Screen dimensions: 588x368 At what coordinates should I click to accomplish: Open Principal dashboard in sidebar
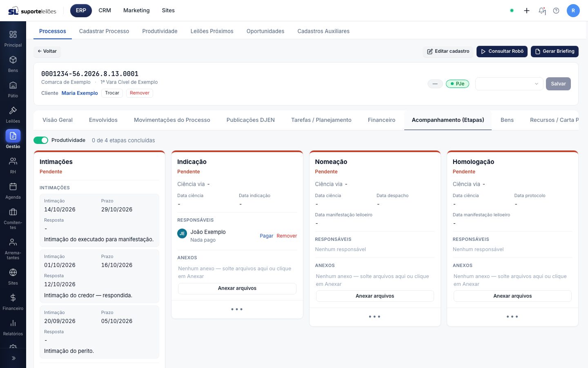click(x=13, y=39)
